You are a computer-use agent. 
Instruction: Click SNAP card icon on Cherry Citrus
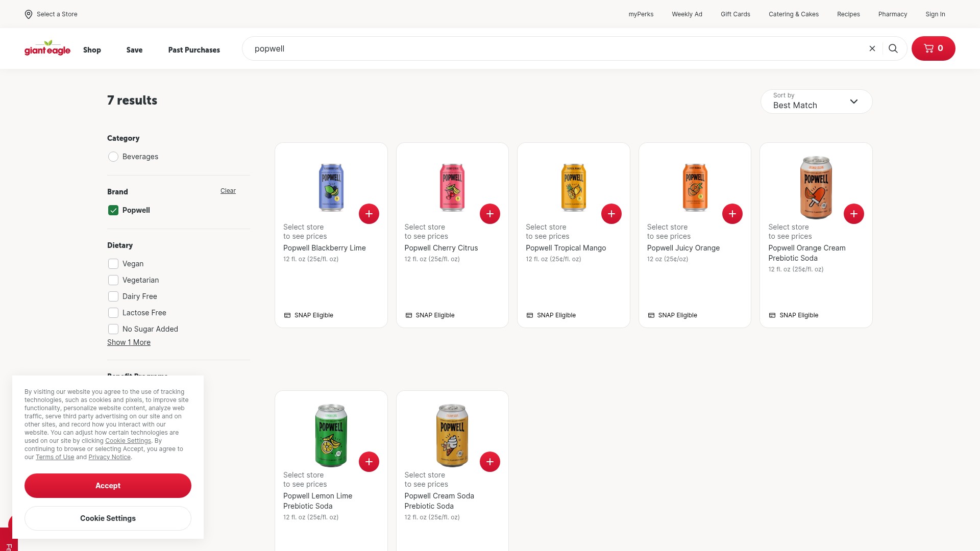(x=409, y=315)
